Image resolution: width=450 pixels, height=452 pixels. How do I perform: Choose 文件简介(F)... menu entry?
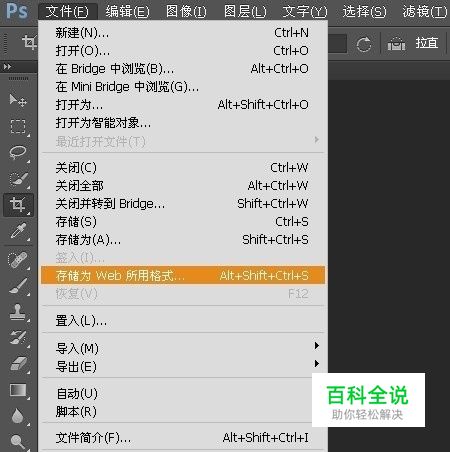coord(183,438)
